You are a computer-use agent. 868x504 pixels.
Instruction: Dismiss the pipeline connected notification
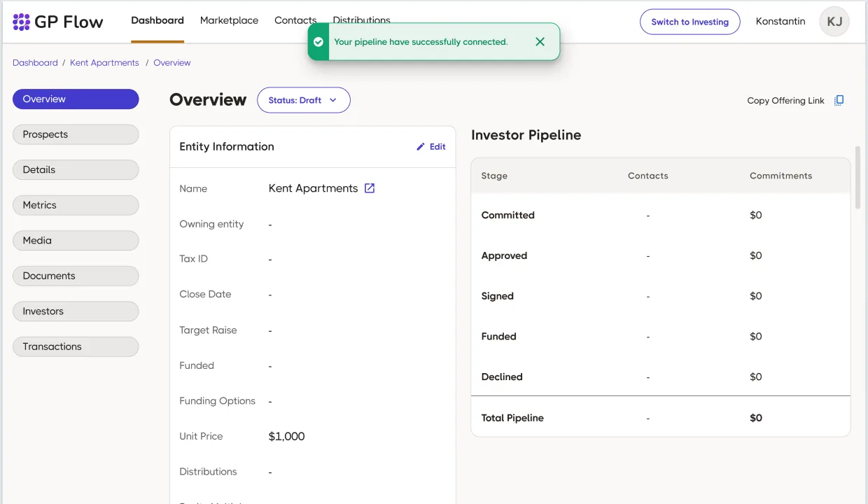tap(540, 42)
